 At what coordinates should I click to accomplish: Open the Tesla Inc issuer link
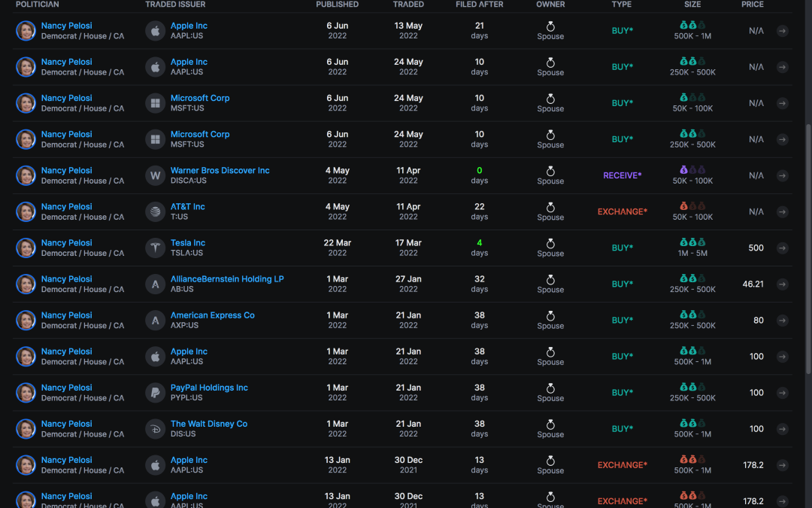coord(188,243)
